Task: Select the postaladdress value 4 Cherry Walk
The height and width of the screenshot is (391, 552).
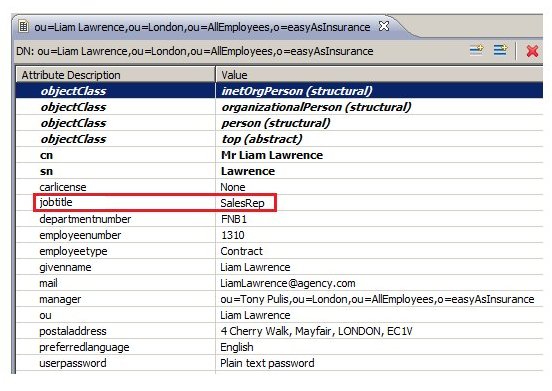Action: tap(316, 331)
